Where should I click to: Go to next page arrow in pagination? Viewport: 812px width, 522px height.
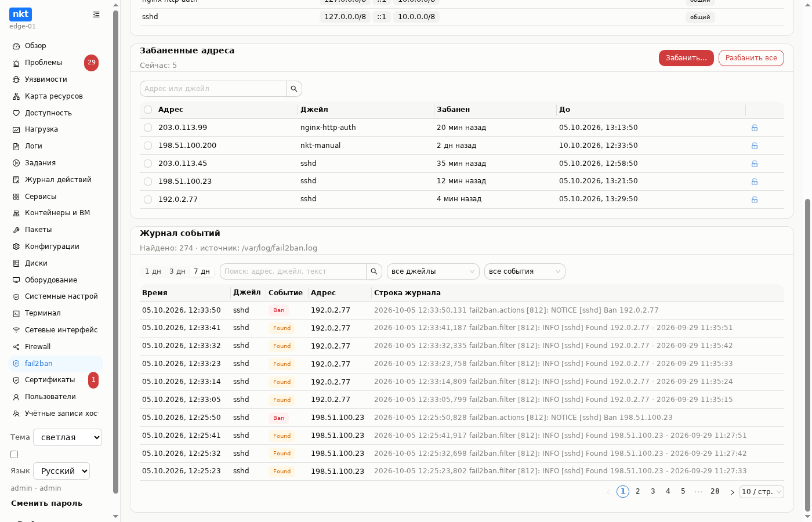tap(733, 492)
